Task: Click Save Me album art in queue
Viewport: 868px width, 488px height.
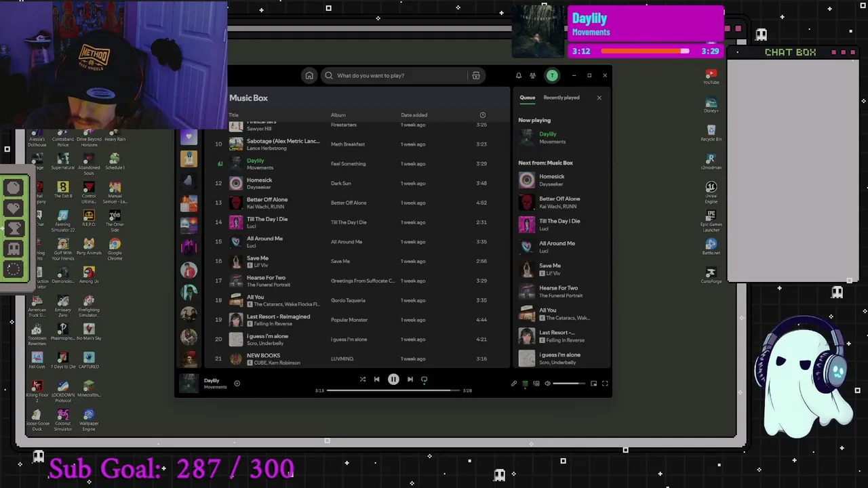Action: pos(527,269)
